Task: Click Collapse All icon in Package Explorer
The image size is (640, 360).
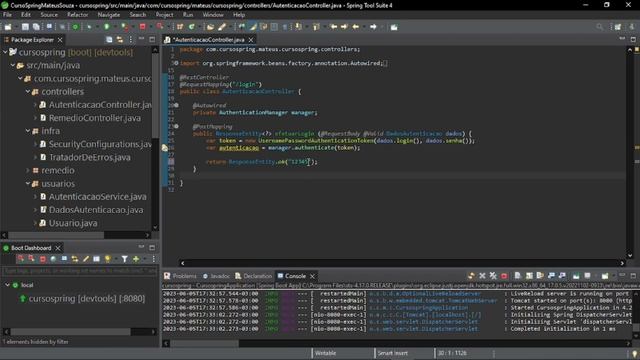Action: point(109,40)
